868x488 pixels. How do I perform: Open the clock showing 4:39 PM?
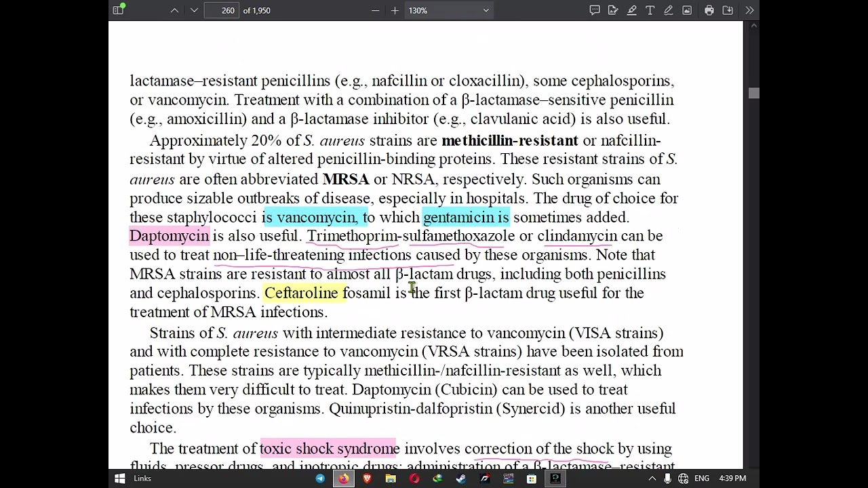[732, 479]
